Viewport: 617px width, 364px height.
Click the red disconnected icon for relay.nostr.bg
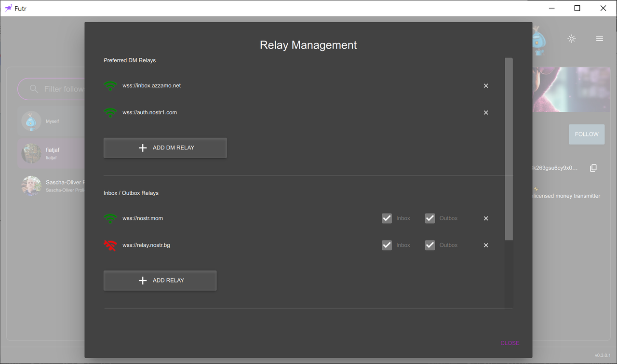click(110, 245)
